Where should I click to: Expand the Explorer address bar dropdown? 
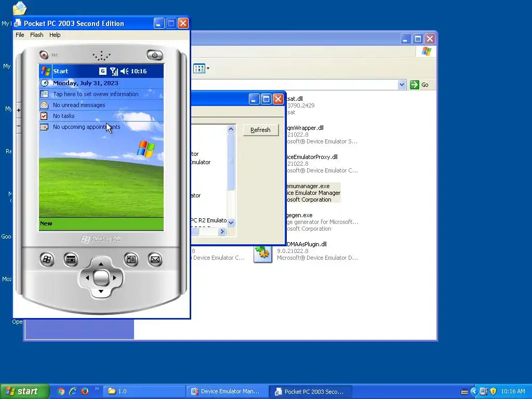click(x=402, y=85)
